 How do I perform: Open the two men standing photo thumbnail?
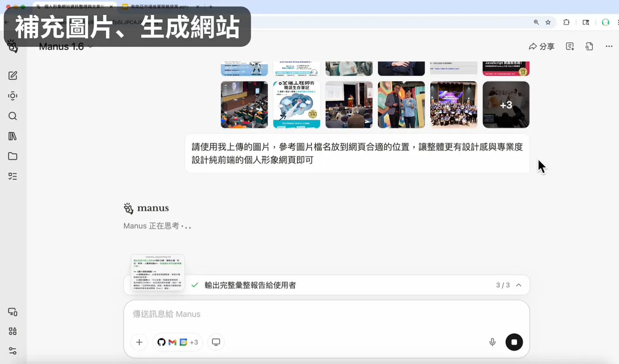tap(401, 105)
